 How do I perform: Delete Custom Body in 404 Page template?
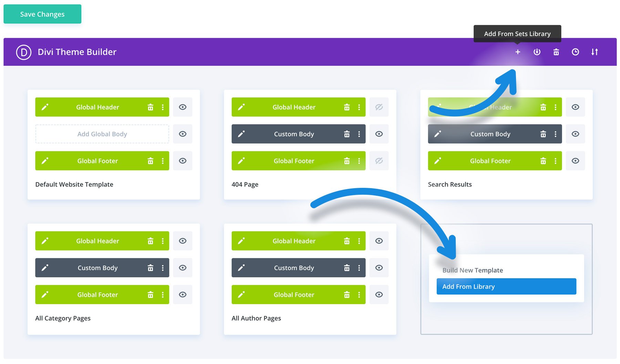(347, 134)
